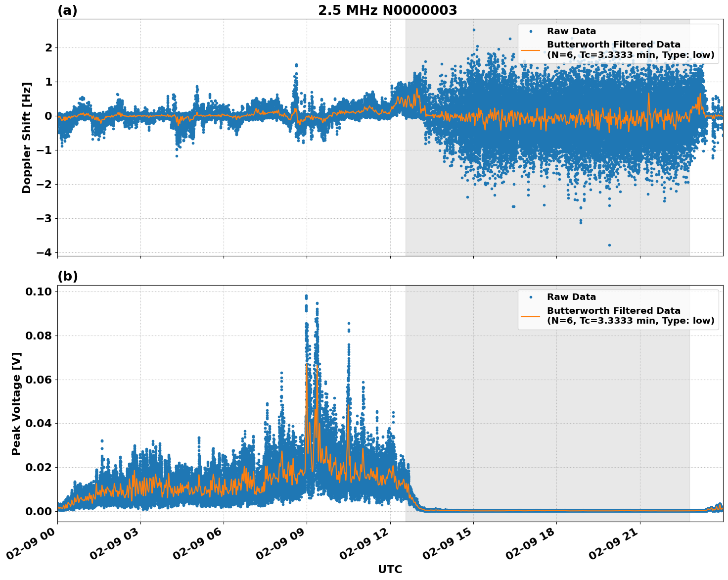The image size is (728, 580).
Task: Click the "UTC" x-axis label
Action: tap(390, 570)
